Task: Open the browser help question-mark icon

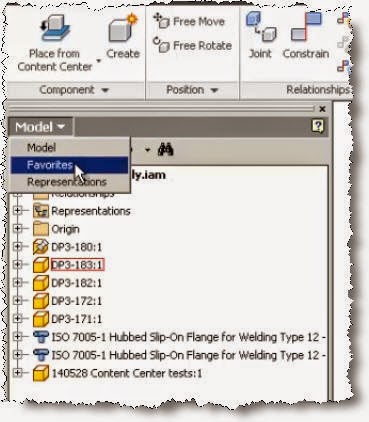Action: tap(317, 126)
